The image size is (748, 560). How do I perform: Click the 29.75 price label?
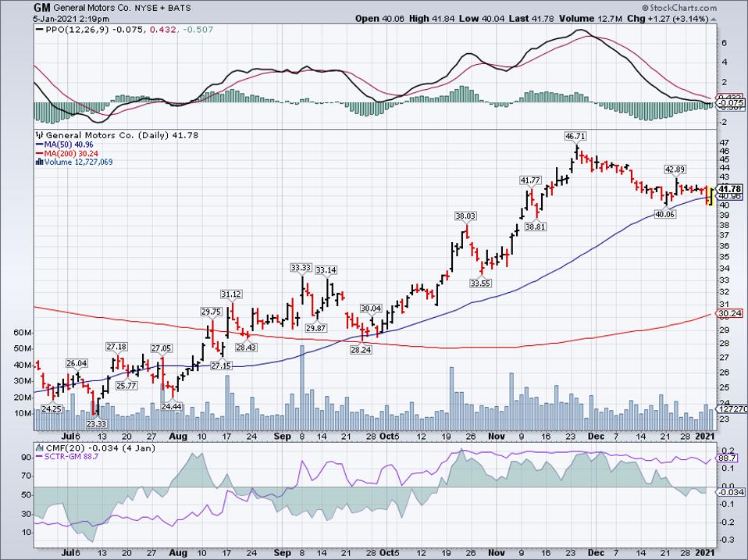(212, 312)
